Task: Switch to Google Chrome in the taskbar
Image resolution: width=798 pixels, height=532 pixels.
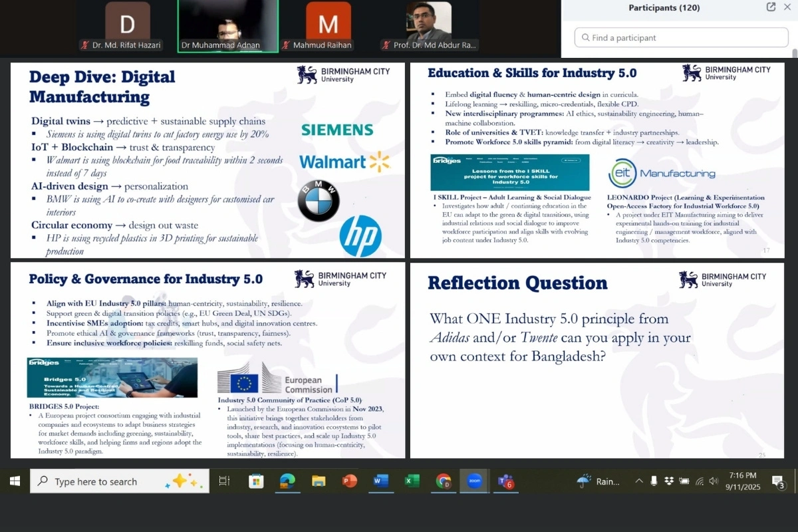Action: 444,481
